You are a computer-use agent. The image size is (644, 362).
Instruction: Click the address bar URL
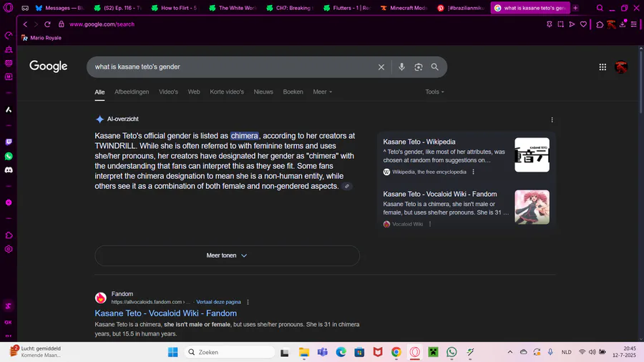[102, 24]
